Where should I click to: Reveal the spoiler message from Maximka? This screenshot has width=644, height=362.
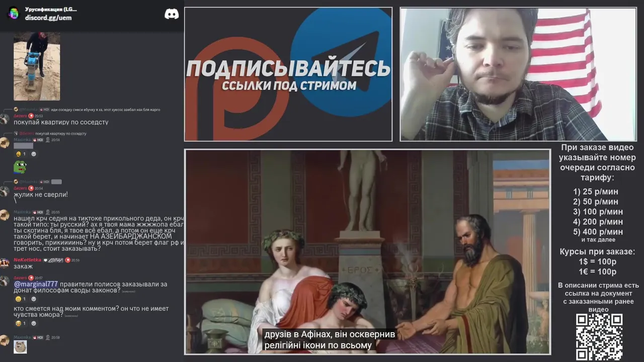pos(23,146)
